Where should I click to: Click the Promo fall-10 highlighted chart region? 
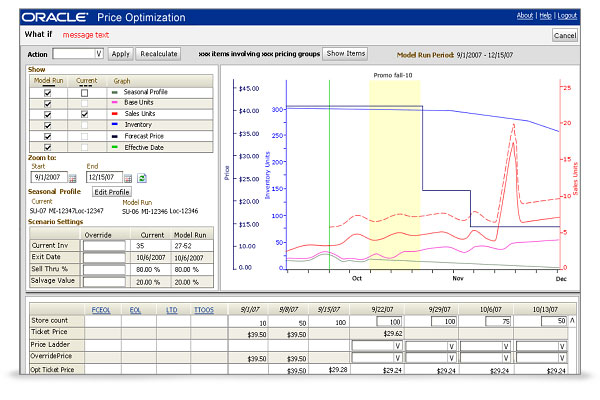(395, 175)
